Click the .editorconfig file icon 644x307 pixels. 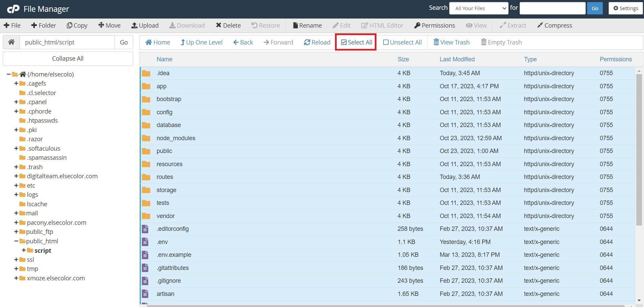145,229
